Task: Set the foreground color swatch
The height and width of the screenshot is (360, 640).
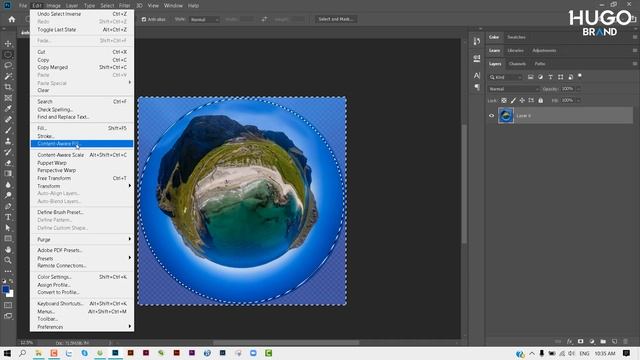Action: tap(6, 289)
